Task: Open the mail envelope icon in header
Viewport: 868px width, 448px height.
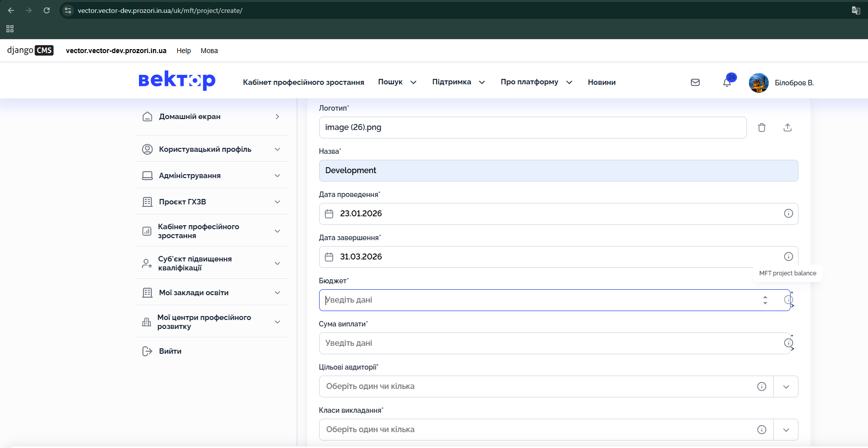Action: 695,82
